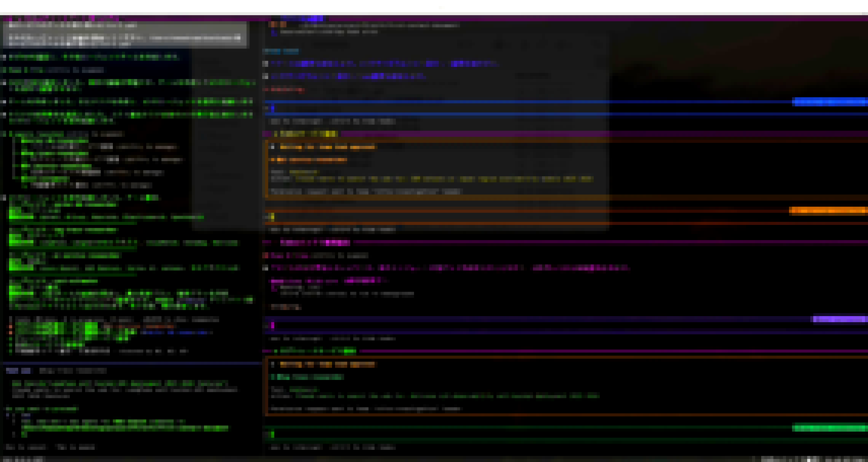Click the icon before the lower orange approval heading
Viewport: 868px width, 462px height.
coord(273,364)
